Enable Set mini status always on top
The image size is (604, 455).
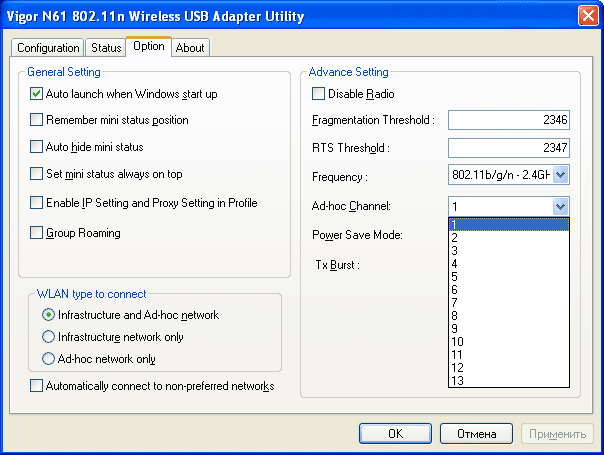click(36, 174)
